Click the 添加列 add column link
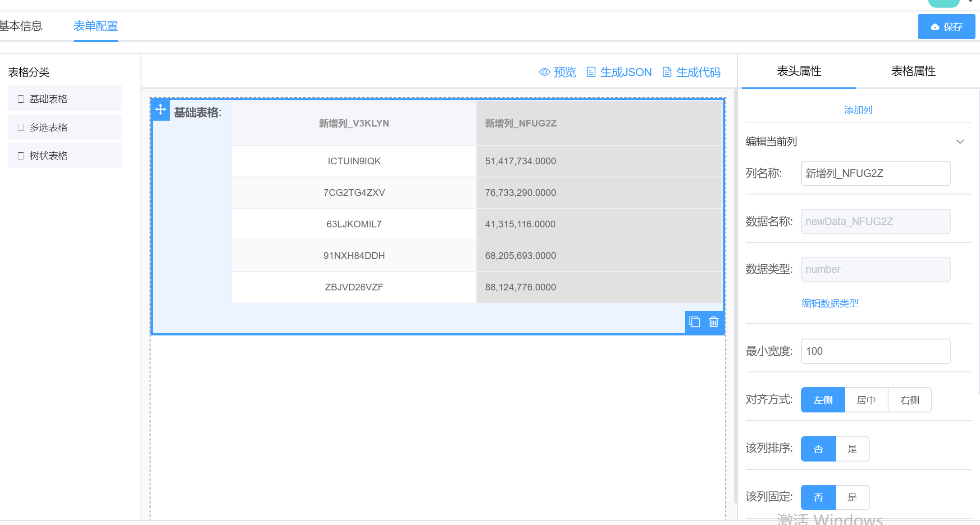 (858, 110)
